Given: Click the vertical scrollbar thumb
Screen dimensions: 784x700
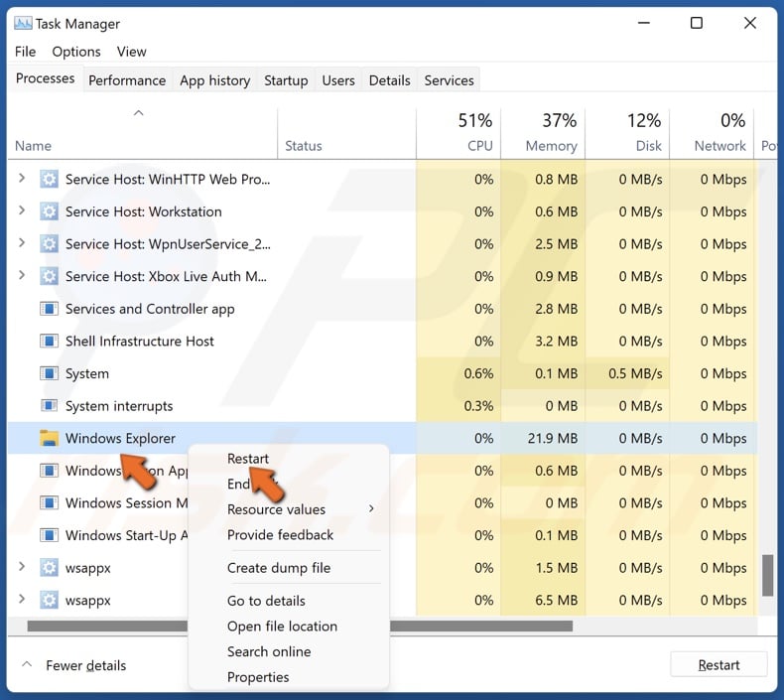Looking at the screenshot, I should tap(767, 576).
